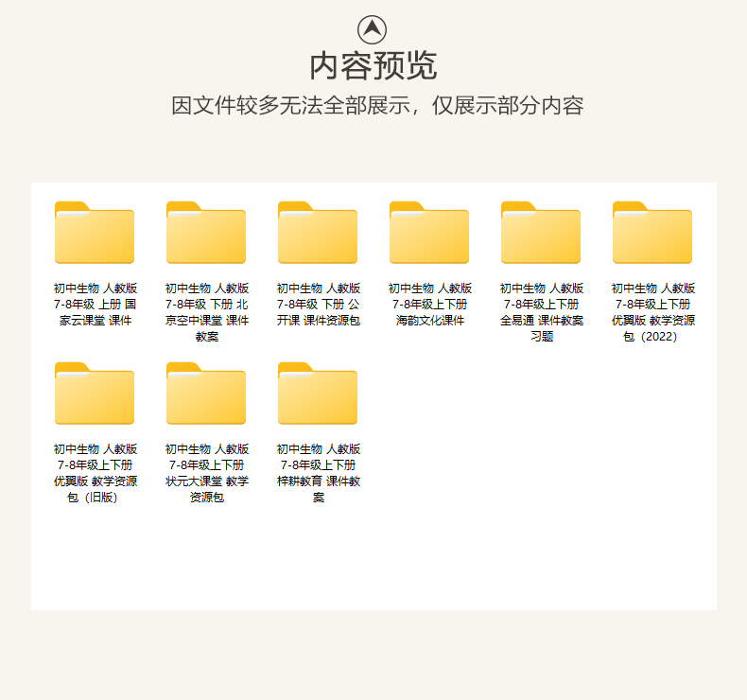
Task: Open the 优翼版 教学资源包 (旧版) folder icon
Action: pyautogui.click(x=95, y=394)
